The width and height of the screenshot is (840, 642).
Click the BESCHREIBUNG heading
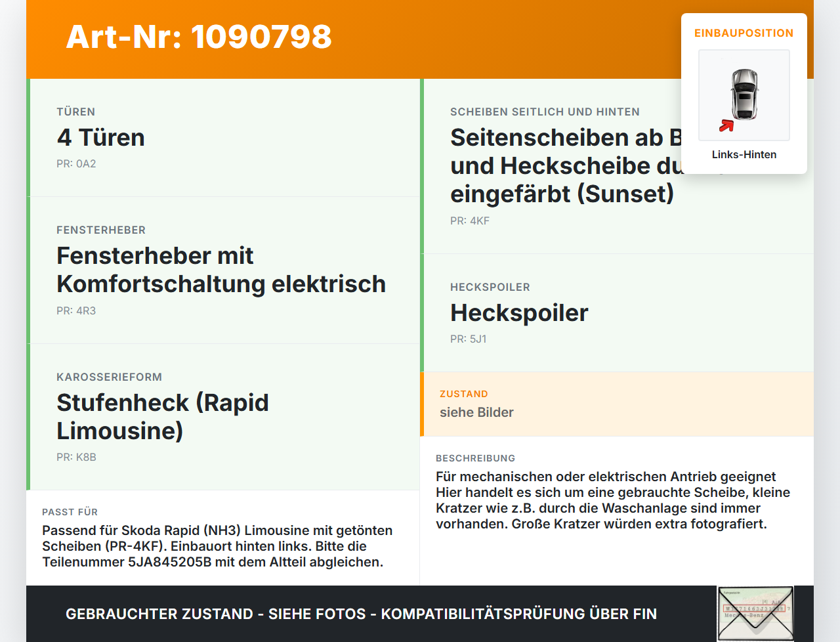pos(476,458)
